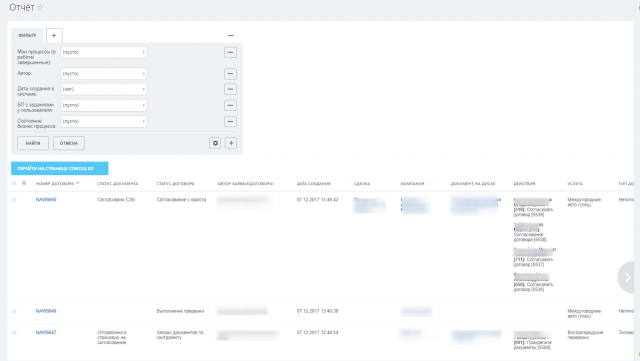Click the favorite star next to Отчёт

pos(40,8)
